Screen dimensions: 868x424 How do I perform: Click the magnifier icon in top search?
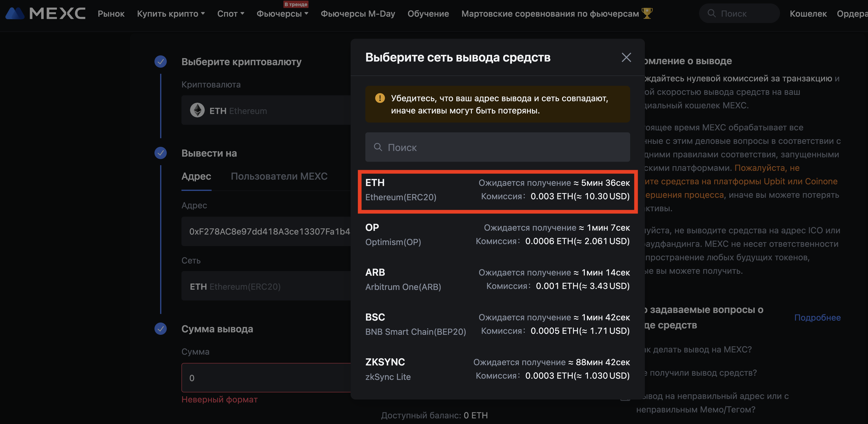[711, 13]
